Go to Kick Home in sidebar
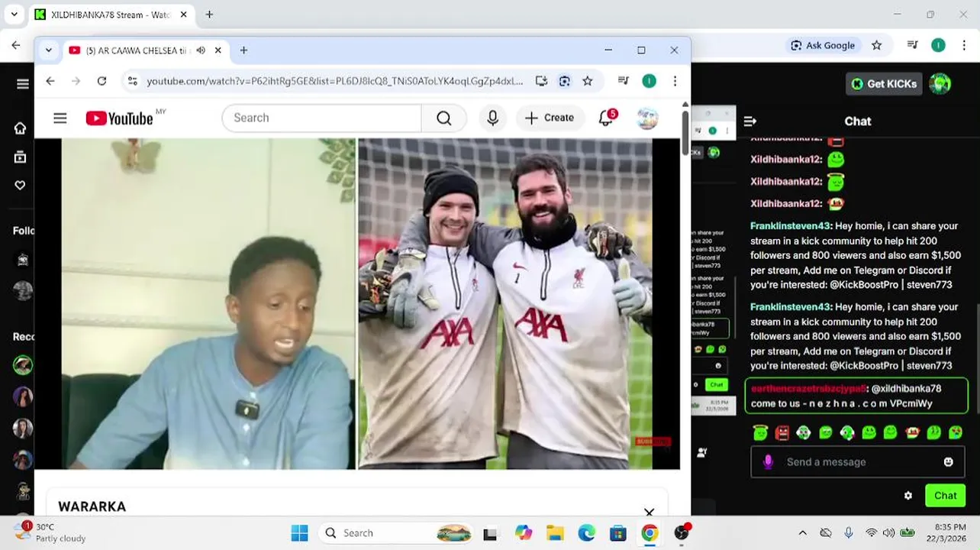980x550 pixels. pos(21,128)
